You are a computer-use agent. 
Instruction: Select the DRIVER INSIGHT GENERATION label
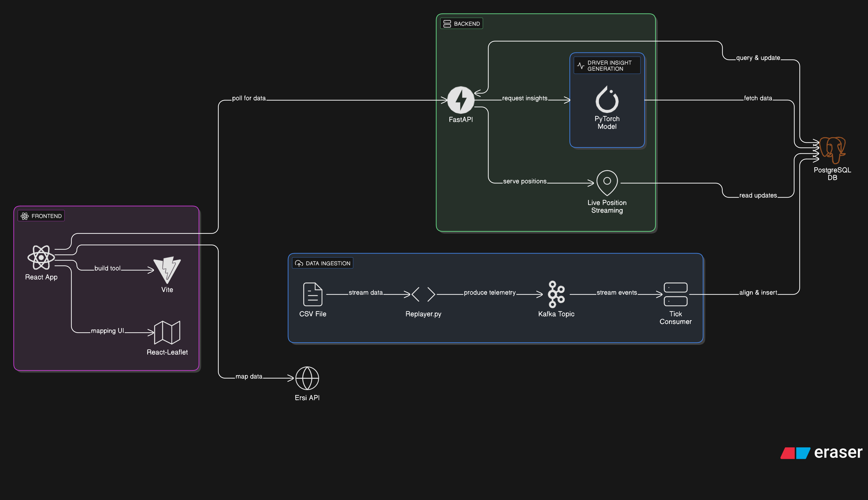pos(607,66)
